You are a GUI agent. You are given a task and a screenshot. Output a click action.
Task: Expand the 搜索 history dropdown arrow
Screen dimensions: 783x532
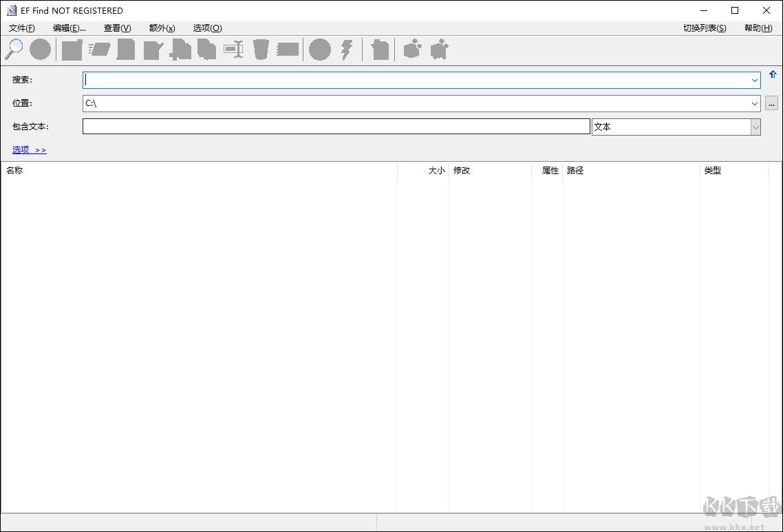click(755, 81)
